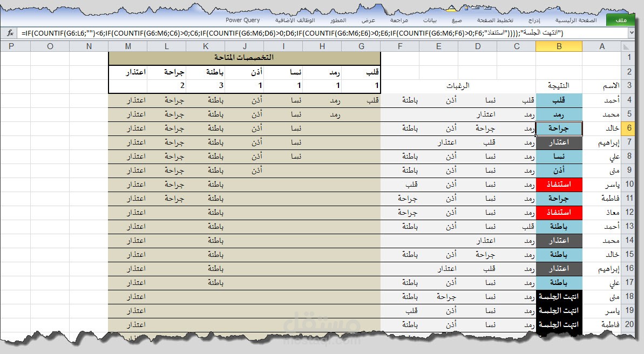Image resolution: width=644 pixels, height=354 pixels.
Task: Select header cell G2 قلب
Action: point(361,72)
